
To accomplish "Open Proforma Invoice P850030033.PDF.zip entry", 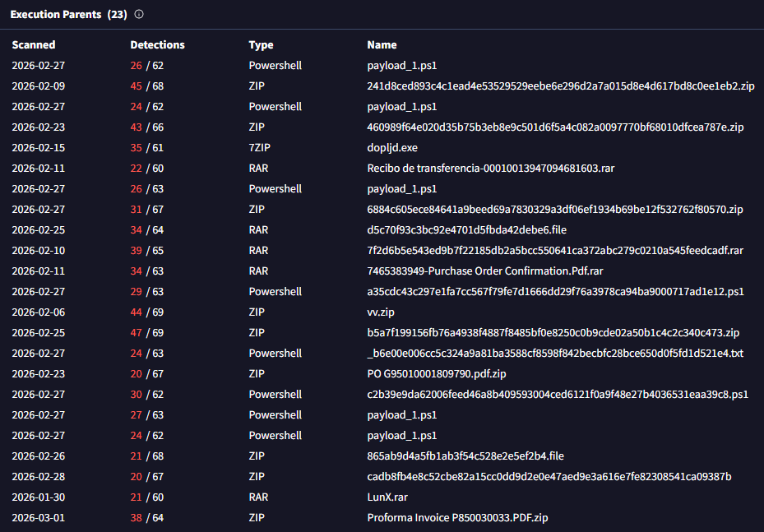I will 457,518.
